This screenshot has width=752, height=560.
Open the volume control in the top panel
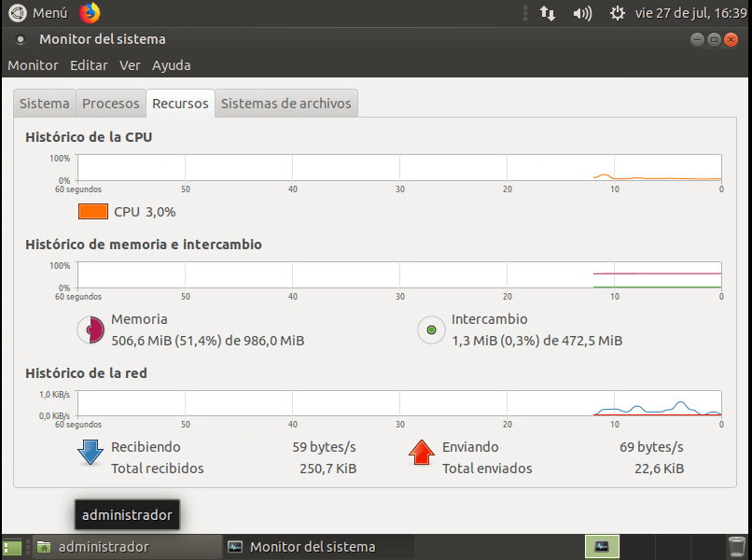click(580, 13)
